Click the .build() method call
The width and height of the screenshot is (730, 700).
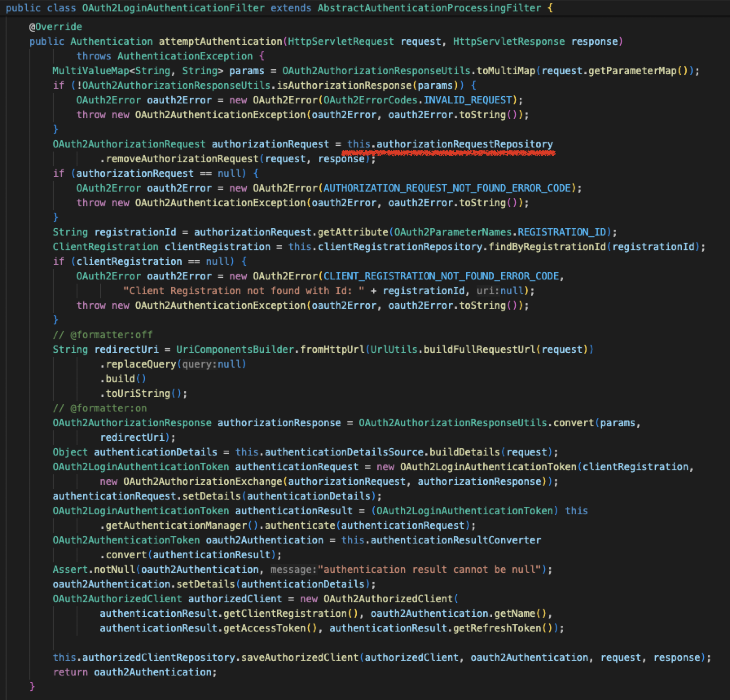[123, 379]
